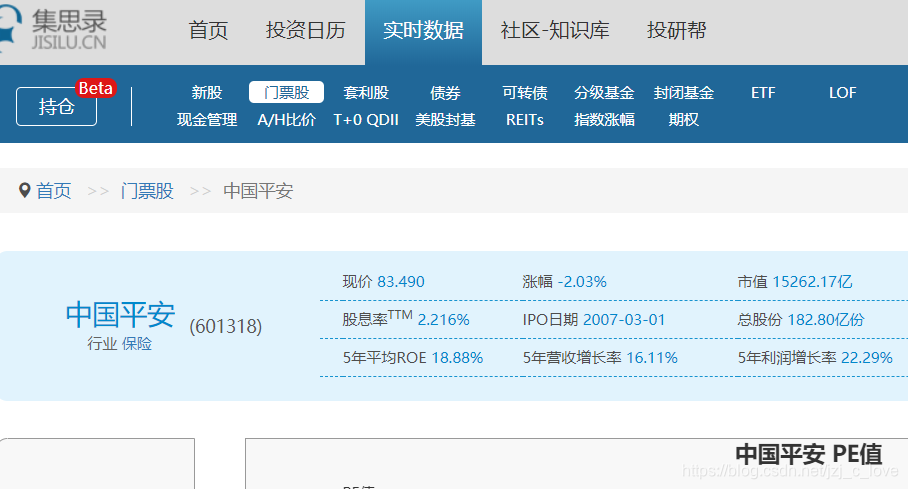Select the 门票股 menu item
The image size is (908, 489).
(286, 92)
